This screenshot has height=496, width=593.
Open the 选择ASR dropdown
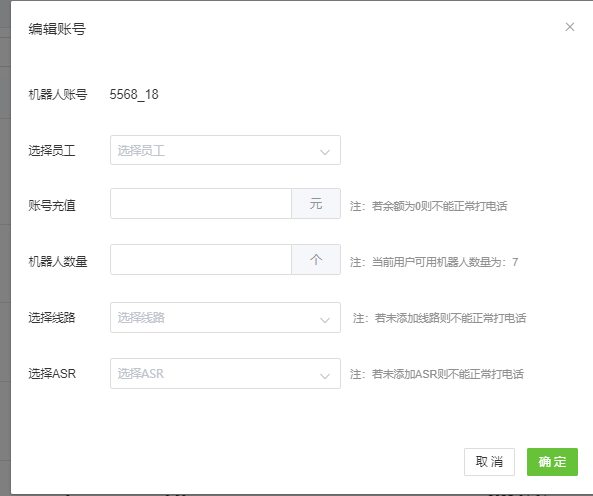pos(225,374)
